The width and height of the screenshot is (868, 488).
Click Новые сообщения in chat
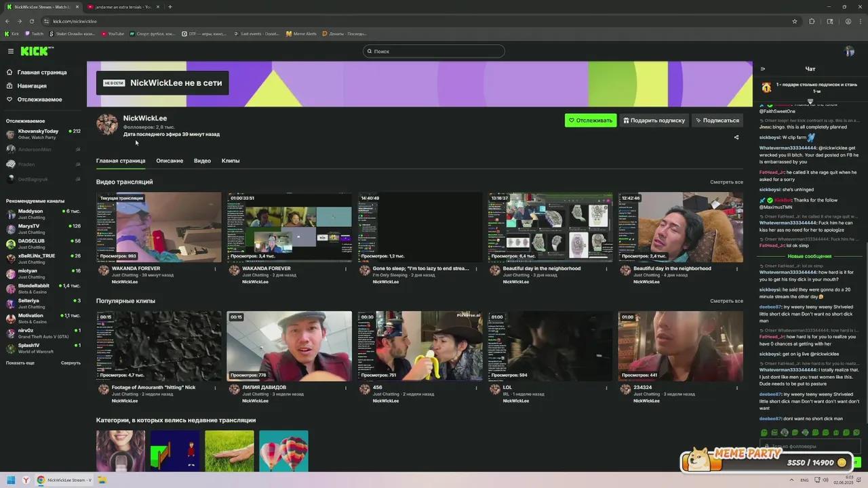(810, 256)
